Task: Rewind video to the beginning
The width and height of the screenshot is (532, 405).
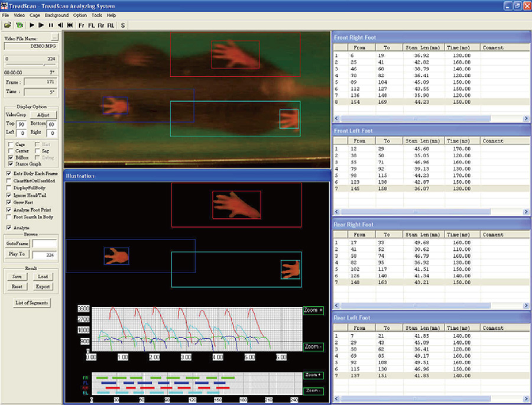Action: click(70, 25)
